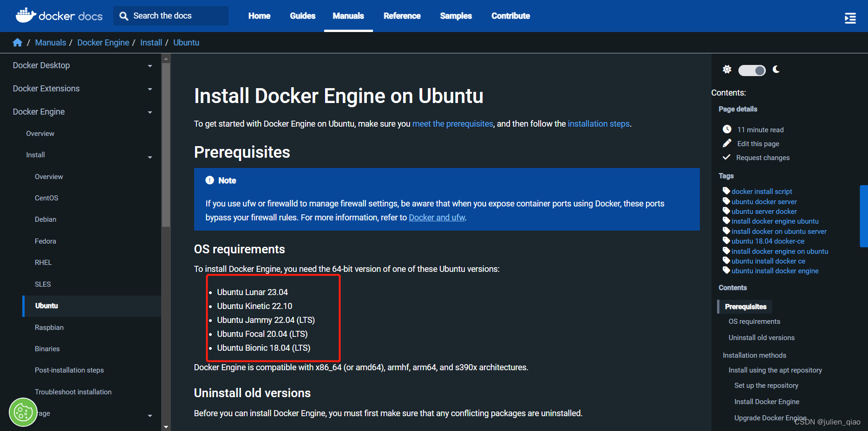This screenshot has width=868, height=431.
Task: Open the top-right sidebar menu icon
Action: point(850,18)
